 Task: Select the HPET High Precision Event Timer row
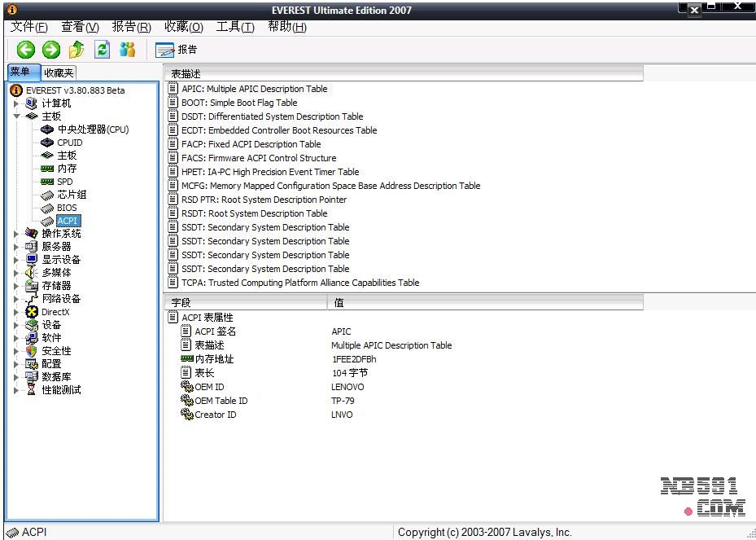270,172
